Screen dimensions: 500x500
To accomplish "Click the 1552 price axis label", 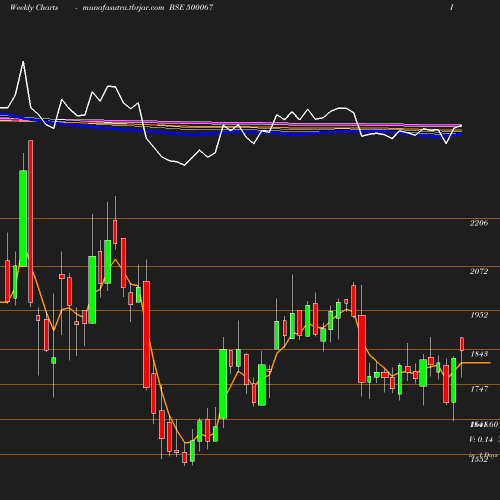I will [479, 460].
